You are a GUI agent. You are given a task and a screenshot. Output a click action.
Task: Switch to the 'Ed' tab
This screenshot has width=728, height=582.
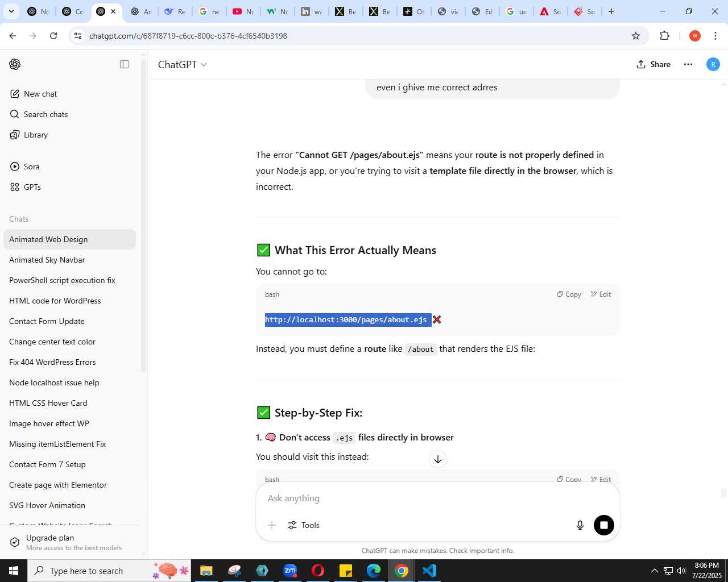tap(482, 11)
